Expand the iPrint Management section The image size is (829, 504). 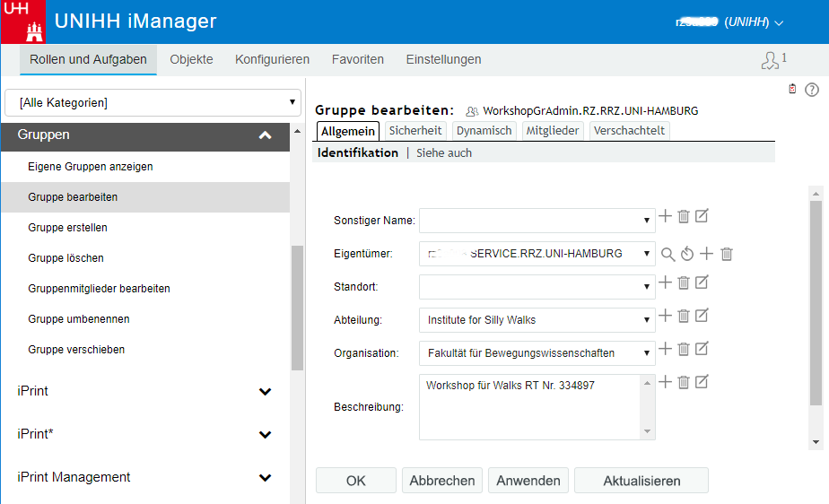pos(265,478)
